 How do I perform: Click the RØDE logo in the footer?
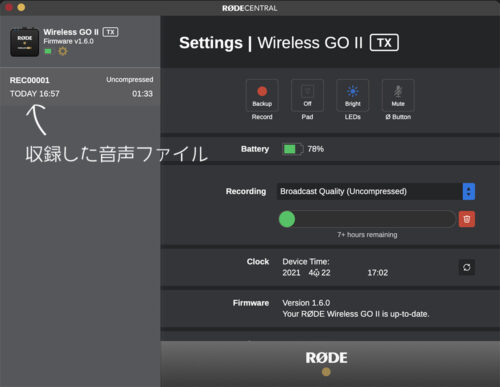tap(326, 358)
